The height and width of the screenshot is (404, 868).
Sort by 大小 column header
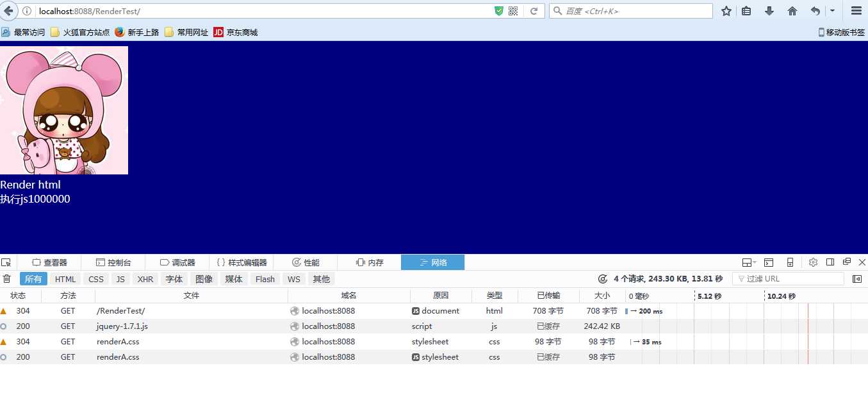click(x=602, y=296)
